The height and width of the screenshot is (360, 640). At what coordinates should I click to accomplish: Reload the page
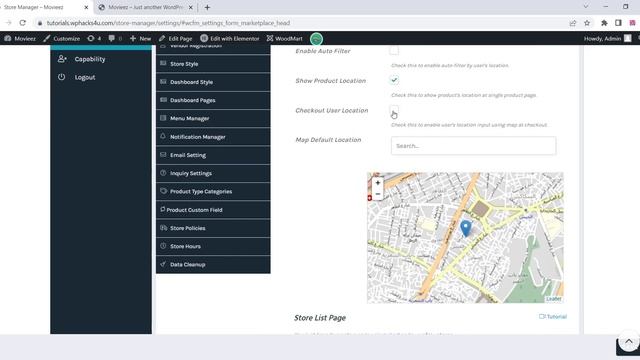23,23
